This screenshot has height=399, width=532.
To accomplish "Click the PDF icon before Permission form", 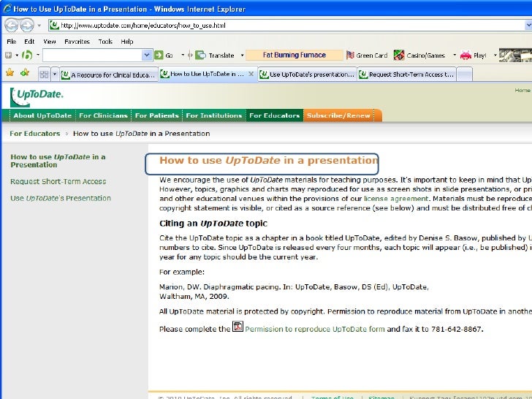I will tap(237, 327).
